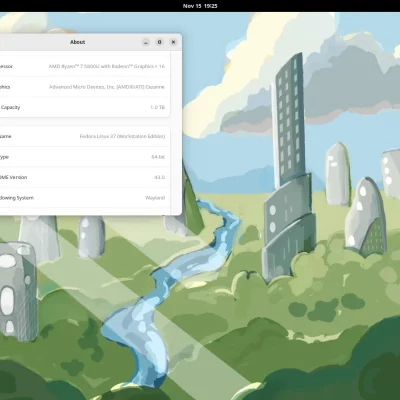The width and height of the screenshot is (400, 400).
Task: Select the 1.0 TB capacity value
Action: 158,107
